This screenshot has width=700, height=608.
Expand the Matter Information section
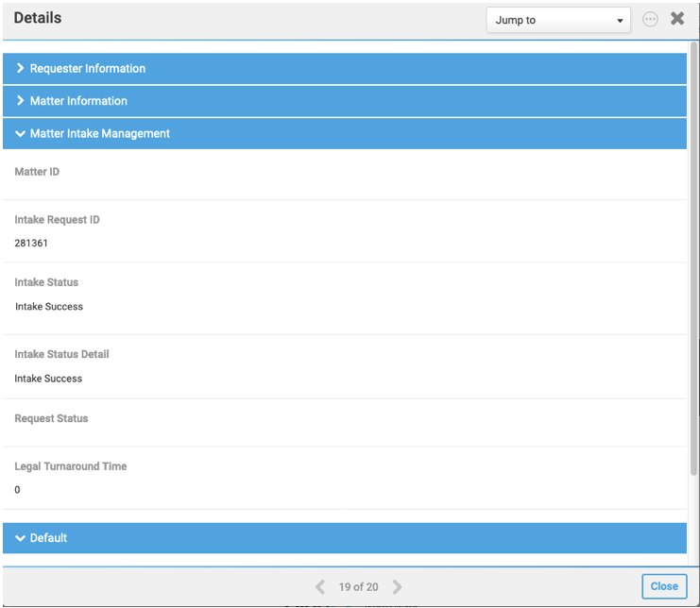345,101
